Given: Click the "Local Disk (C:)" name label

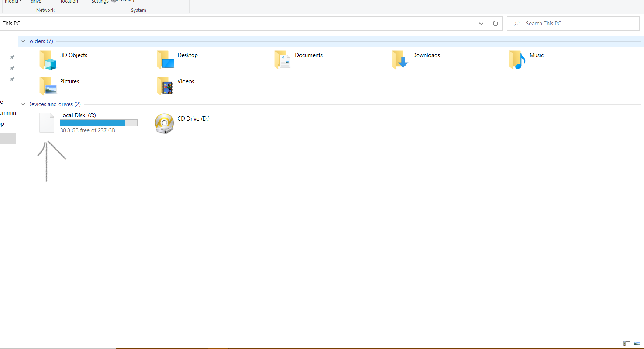Looking at the screenshot, I should 78,115.
